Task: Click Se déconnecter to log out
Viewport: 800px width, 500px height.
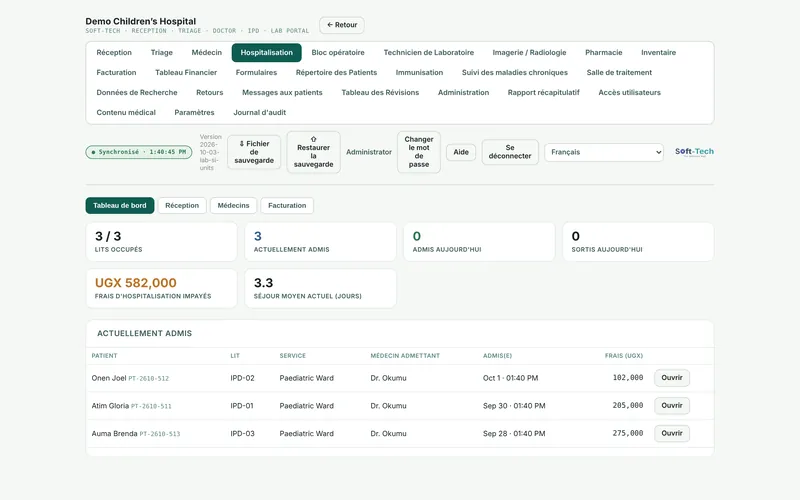Action: (x=510, y=152)
